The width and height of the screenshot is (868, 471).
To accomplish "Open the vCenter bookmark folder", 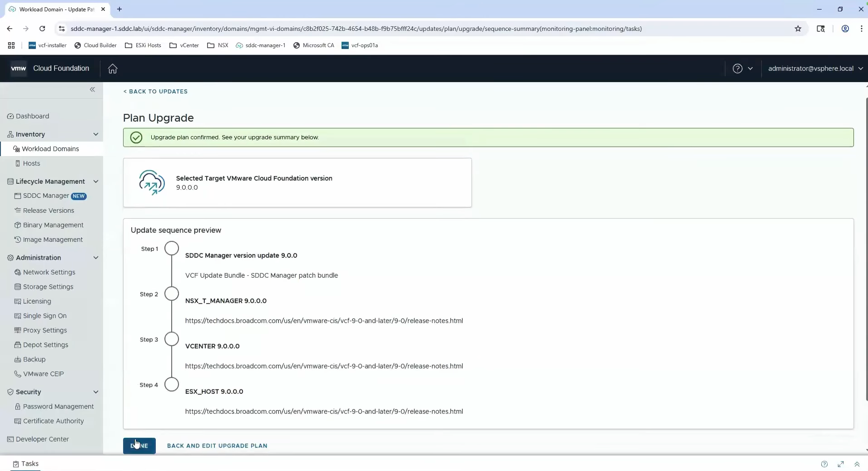I will 184,45.
